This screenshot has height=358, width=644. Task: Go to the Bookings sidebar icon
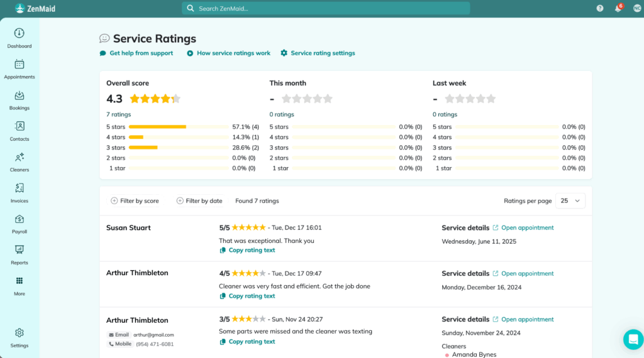click(19, 95)
